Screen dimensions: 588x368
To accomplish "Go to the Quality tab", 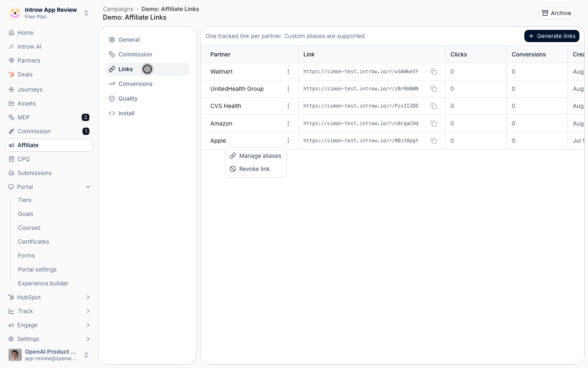I will [x=147, y=99].
